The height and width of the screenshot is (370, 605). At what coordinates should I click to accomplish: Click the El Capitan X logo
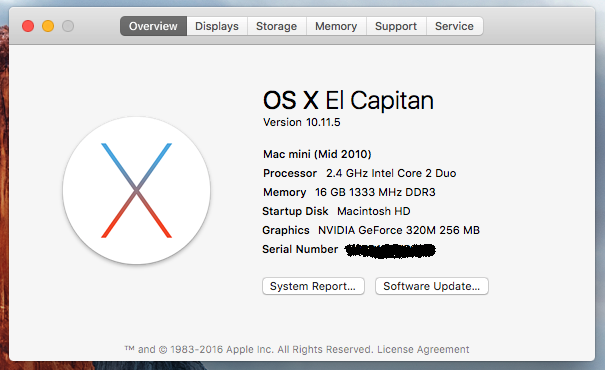point(137,191)
